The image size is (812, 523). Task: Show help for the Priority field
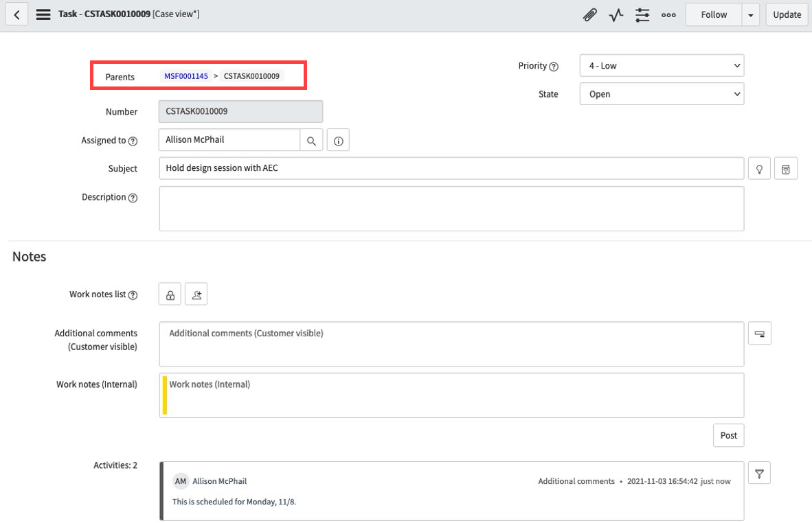tap(554, 67)
